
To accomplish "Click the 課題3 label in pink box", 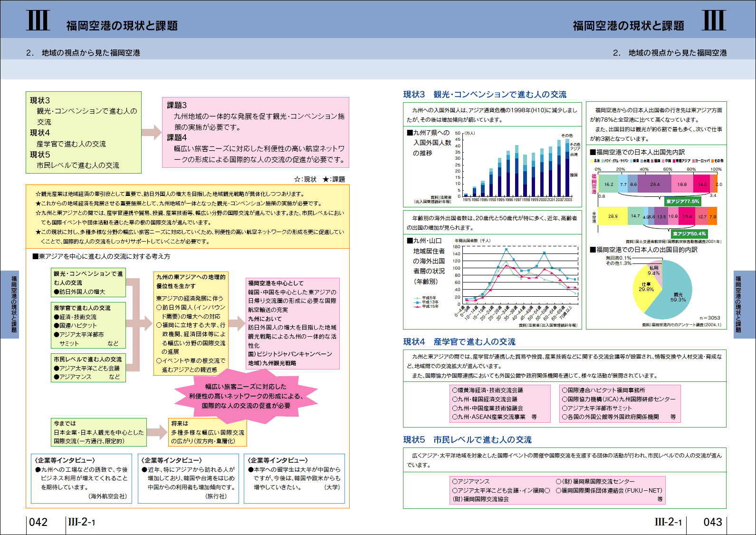I will pos(177,105).
